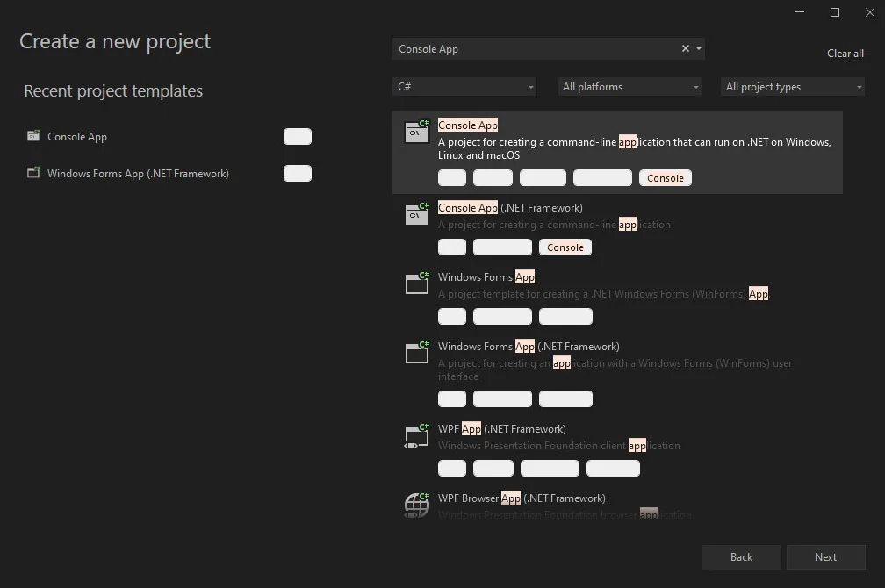Choose Windows Forms App (.NET Framework) from recent templates

[x=138, y=174]
